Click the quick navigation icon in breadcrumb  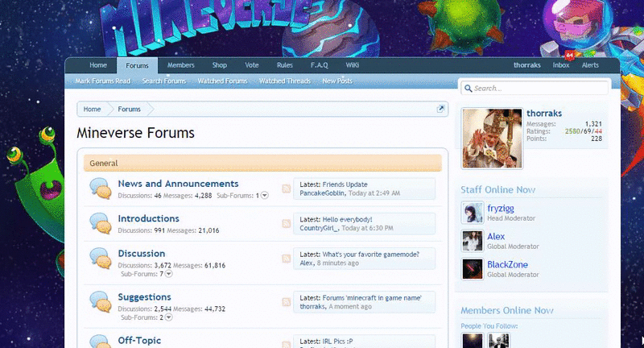pos(440,109)
